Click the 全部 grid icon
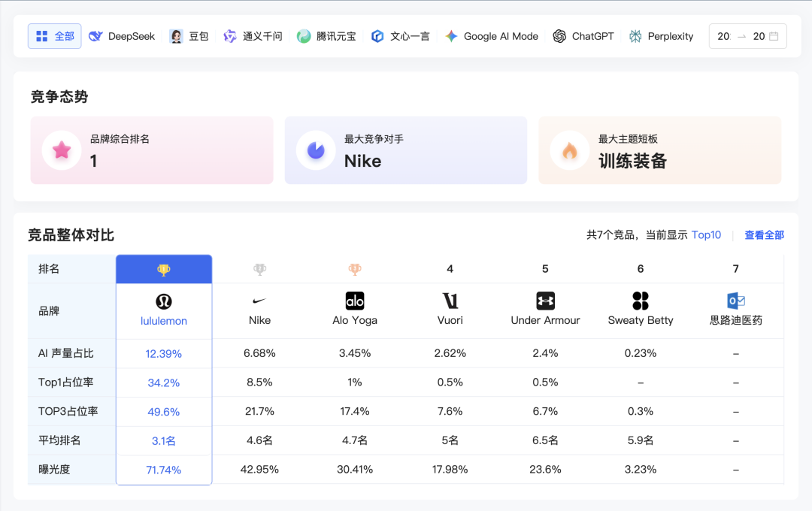The image size is (812, 511). [42, 36]
